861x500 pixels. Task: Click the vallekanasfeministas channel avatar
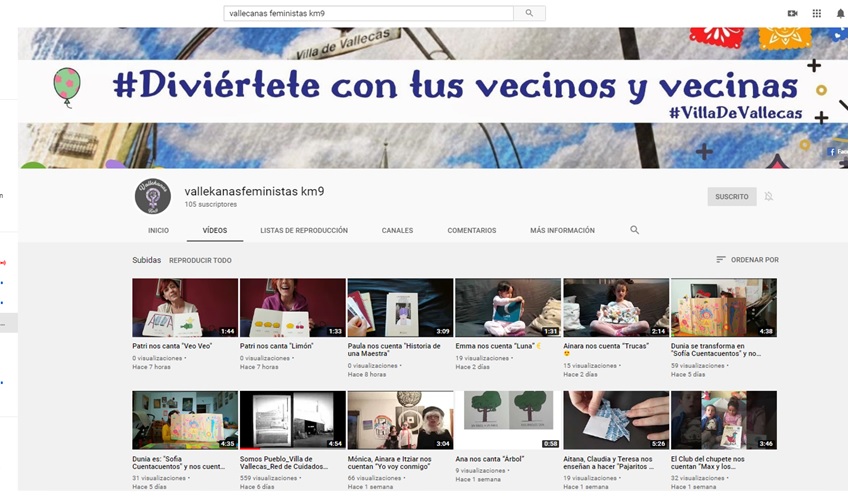click(153, 196)
